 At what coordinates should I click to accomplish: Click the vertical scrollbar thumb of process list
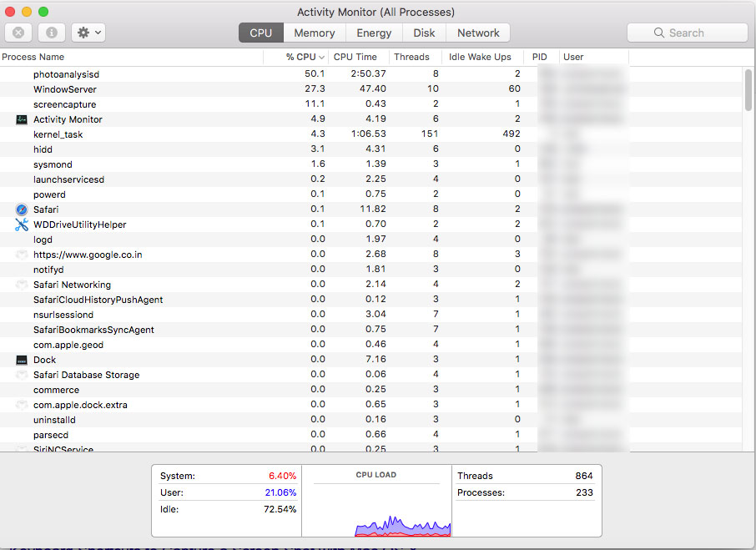coord(748,90)
